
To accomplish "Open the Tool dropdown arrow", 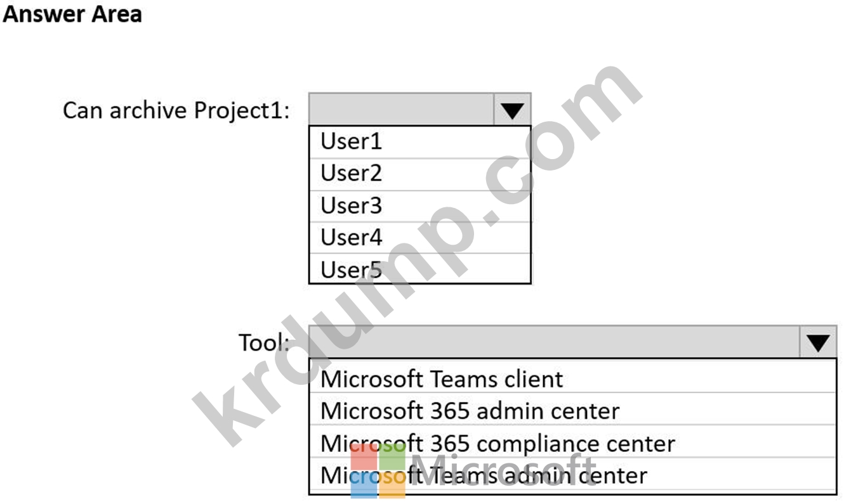I will pos(818,343).
